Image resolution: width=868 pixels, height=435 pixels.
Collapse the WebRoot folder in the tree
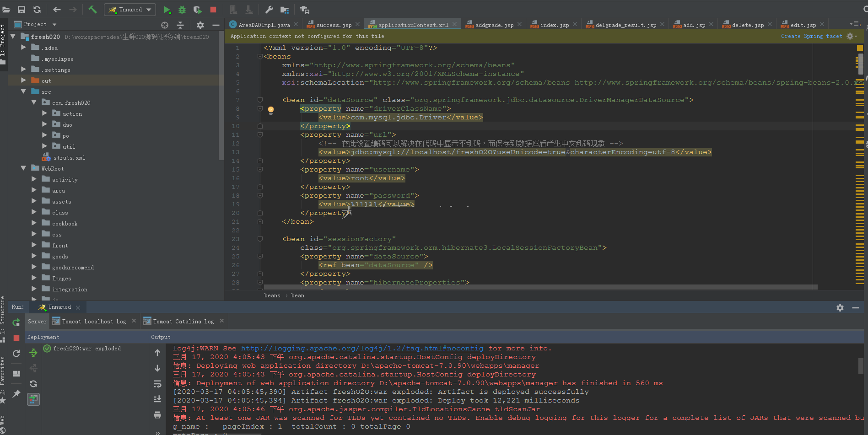(23, 168)
